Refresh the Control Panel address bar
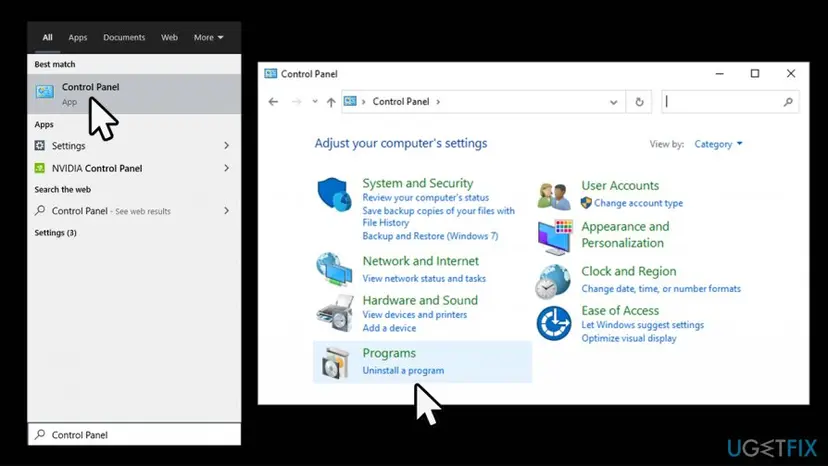 tap(639, 102)
